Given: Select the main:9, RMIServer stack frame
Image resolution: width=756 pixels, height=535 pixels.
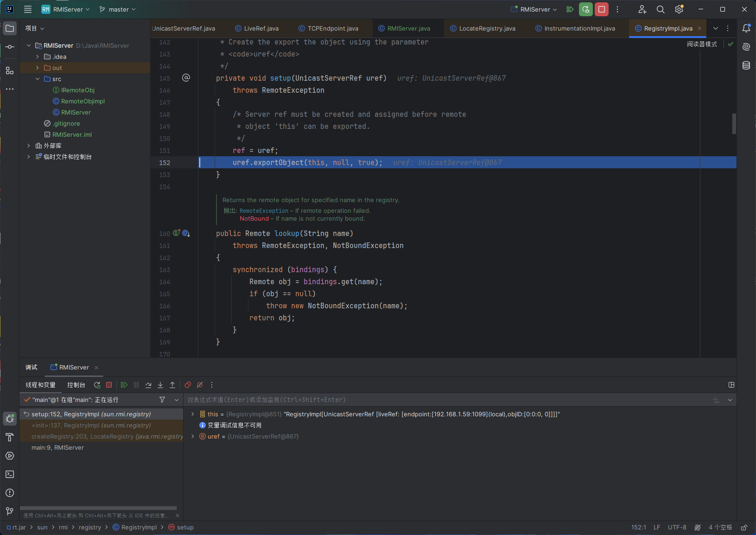Looking at the screenshot, I should coord(102,447).
